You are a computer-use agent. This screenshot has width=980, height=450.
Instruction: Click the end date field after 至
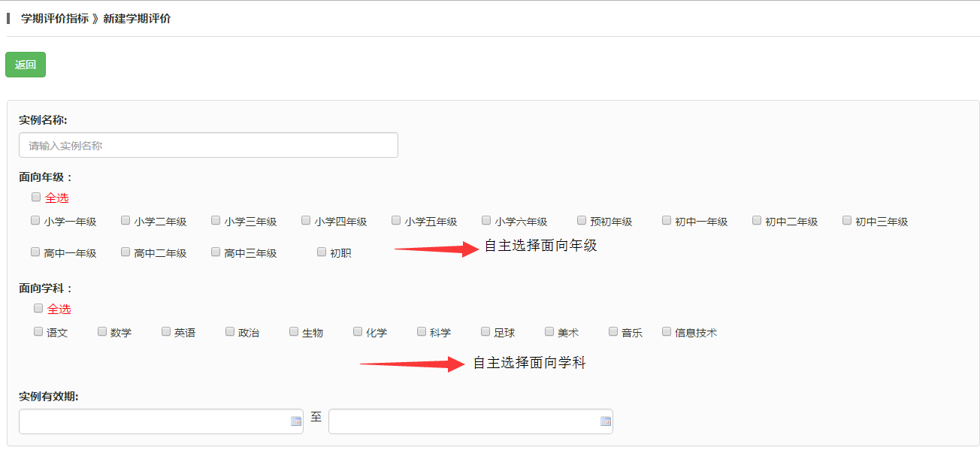pyautogui.click(x=464, y=421)
